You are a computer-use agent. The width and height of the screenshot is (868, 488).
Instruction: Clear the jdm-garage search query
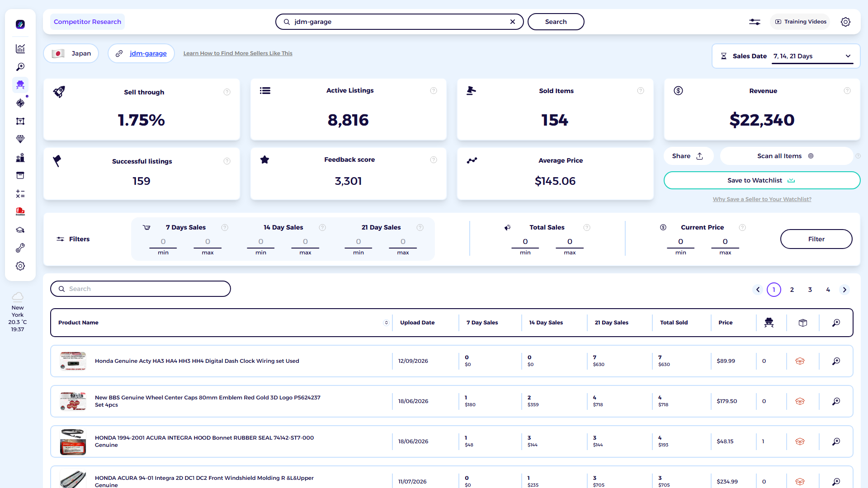coord(513,22)
